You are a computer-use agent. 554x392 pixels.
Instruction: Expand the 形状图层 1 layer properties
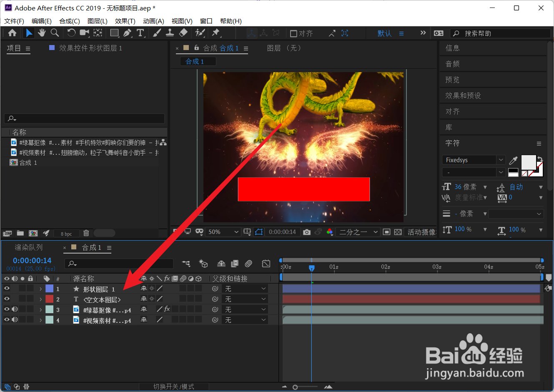tap(40, 289)
